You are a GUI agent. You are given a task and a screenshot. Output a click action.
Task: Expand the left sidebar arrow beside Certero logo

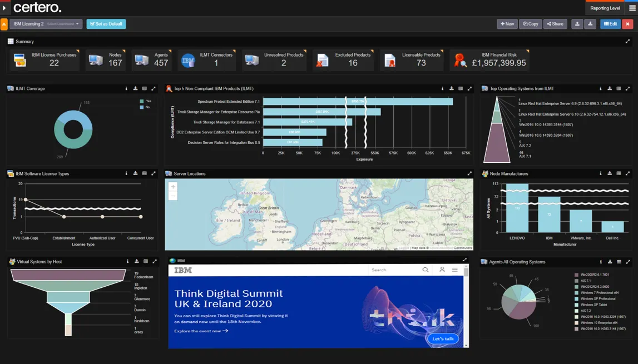[x=4, y=8]
